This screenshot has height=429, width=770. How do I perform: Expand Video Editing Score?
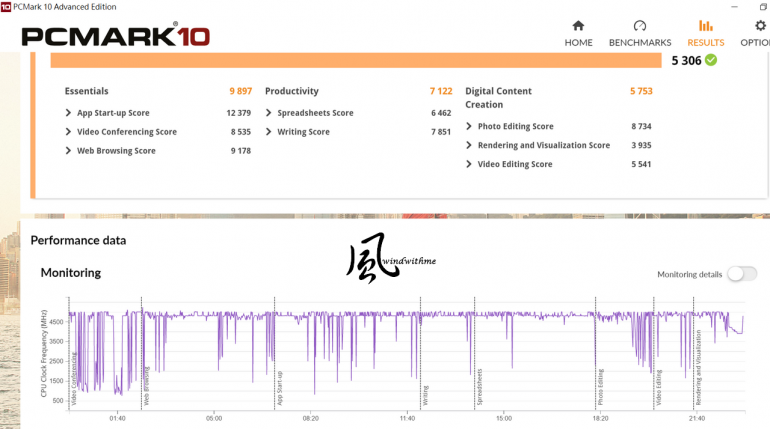click(469, 164)
